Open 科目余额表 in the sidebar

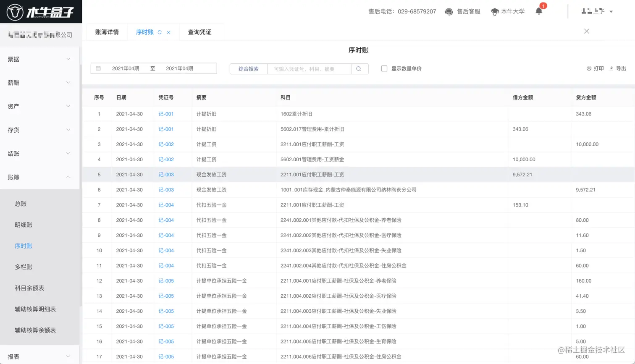pos(29,288)
